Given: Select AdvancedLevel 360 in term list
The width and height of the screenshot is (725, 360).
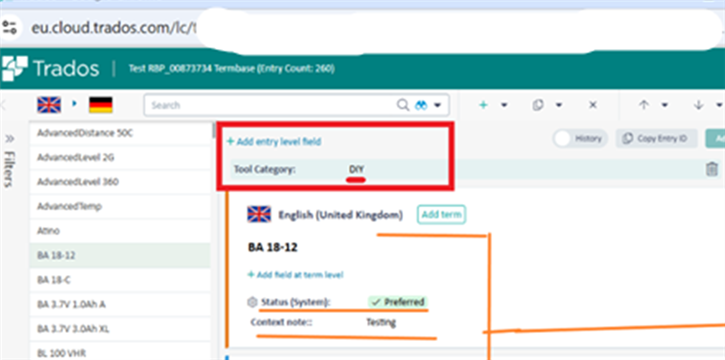Looking at the screenshot, I should coord(120,182).
